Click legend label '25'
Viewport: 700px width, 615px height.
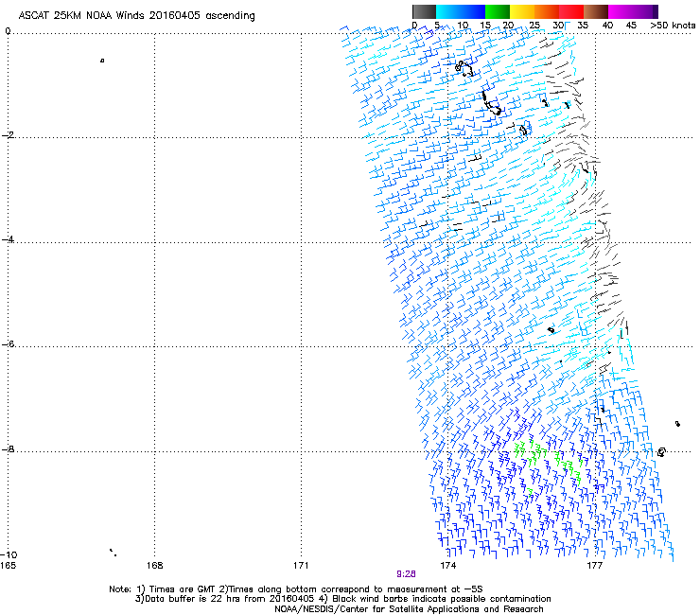[x=534, y=26]
